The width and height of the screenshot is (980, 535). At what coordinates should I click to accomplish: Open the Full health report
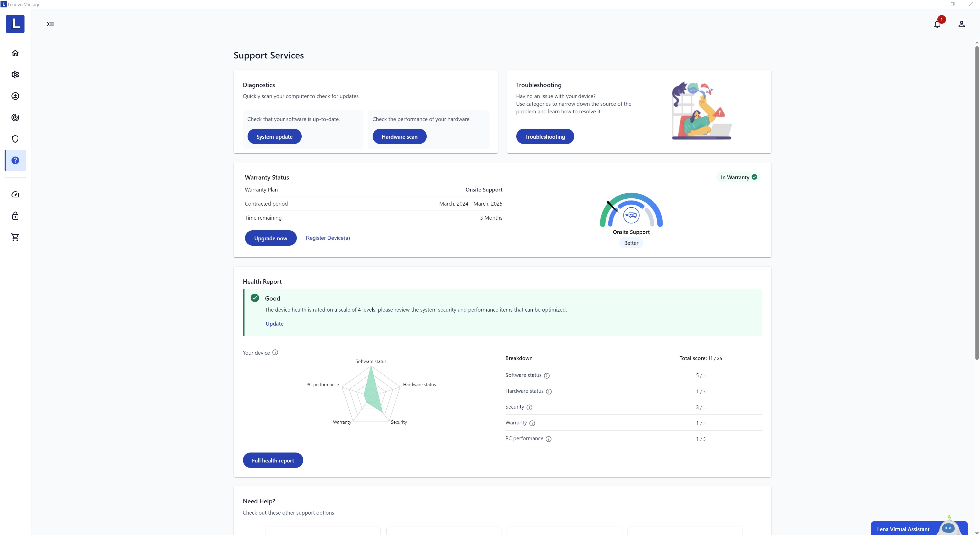coord(273,460)
